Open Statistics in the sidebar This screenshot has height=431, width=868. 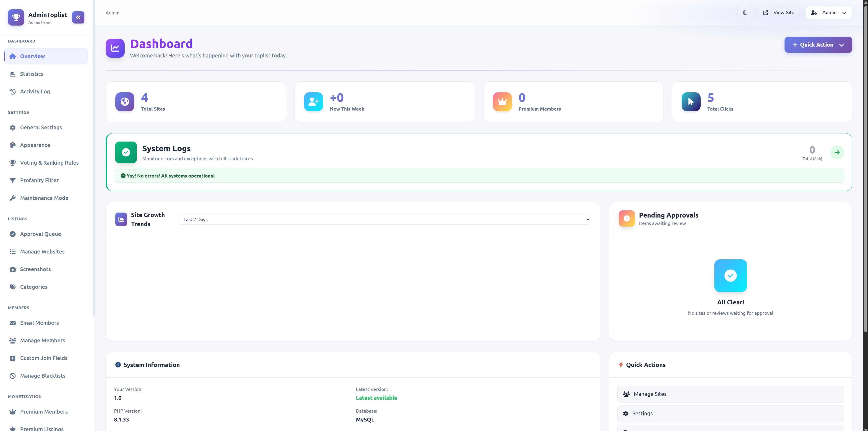[31, 74]
